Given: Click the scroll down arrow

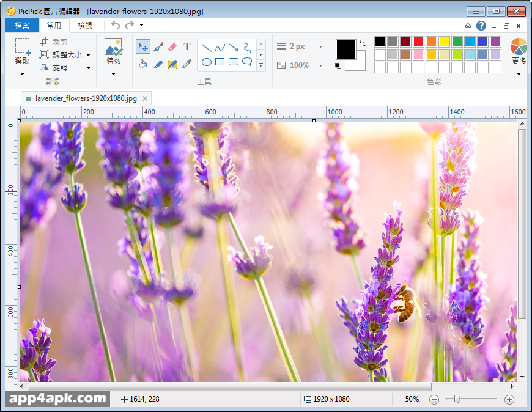Looking at the screenshot, I should coord(522,377).
